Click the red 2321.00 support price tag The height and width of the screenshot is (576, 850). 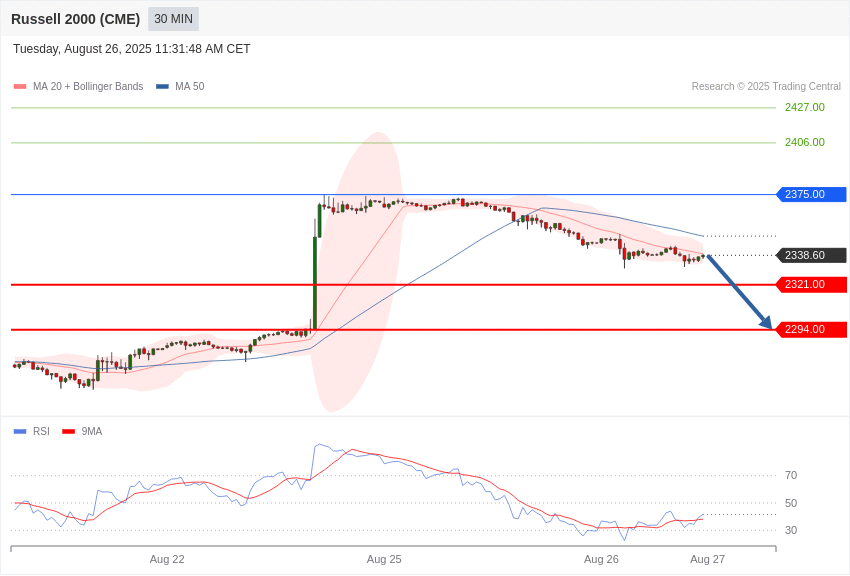(811, 284)
